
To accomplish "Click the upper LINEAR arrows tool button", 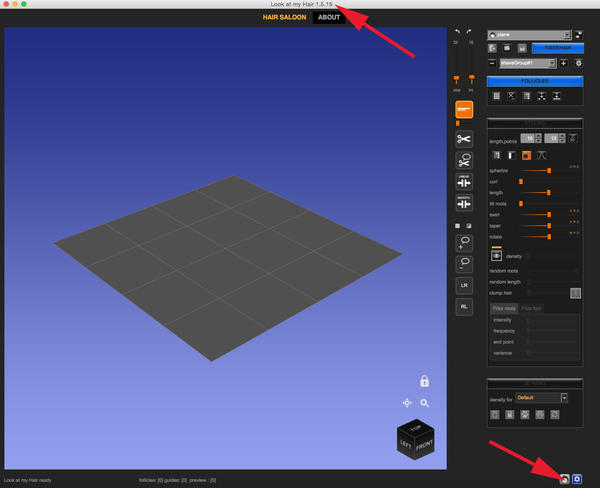I will (464, 182).
